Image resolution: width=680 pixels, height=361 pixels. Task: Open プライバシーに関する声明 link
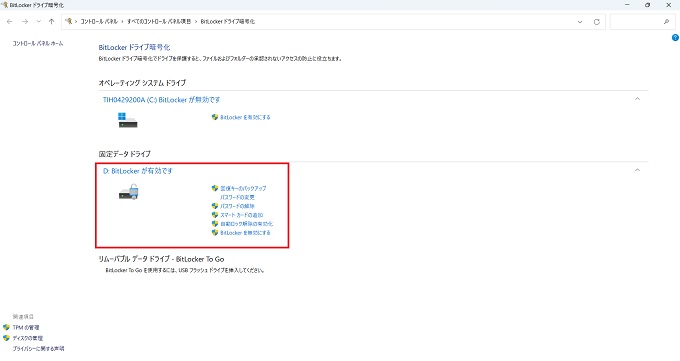click(x=38, y=348)
